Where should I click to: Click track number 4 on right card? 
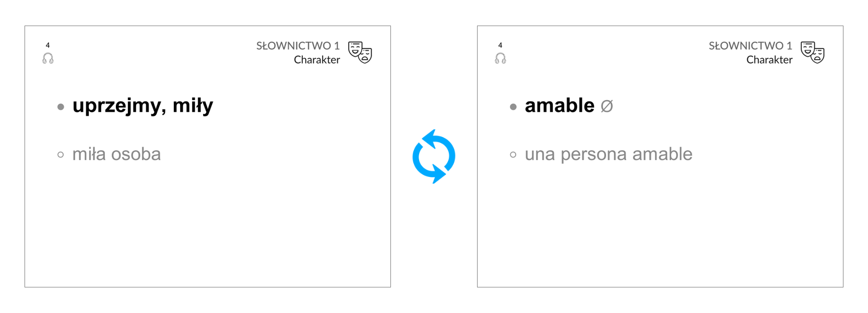coord(500,45)
